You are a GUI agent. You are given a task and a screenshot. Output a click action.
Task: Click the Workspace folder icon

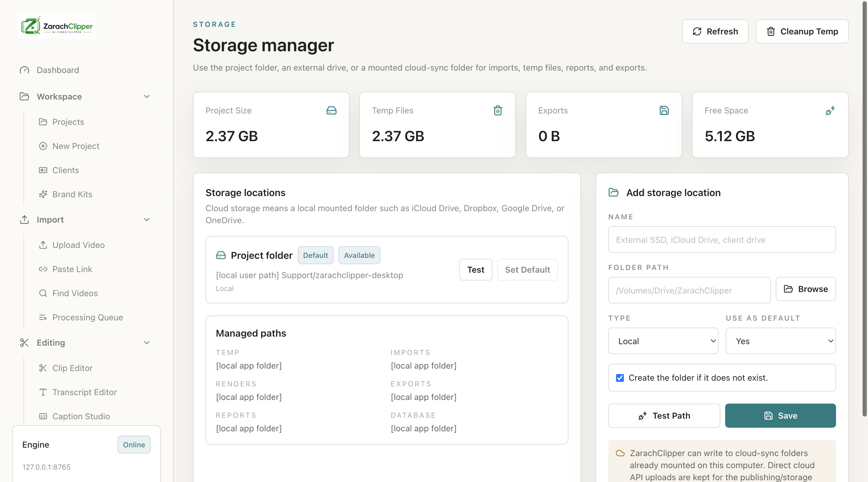tap(24, 97)
